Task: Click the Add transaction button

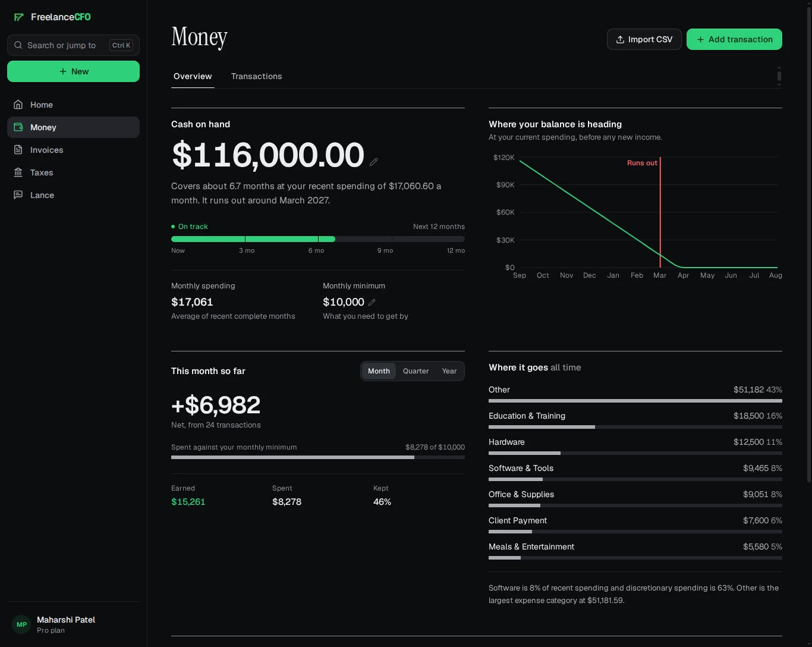Action: click(734, 39)
